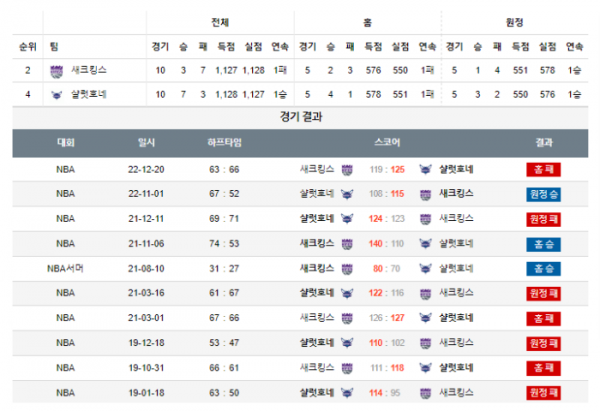Click the date 22-12-20
600x411 pixels.
[146, 170]
